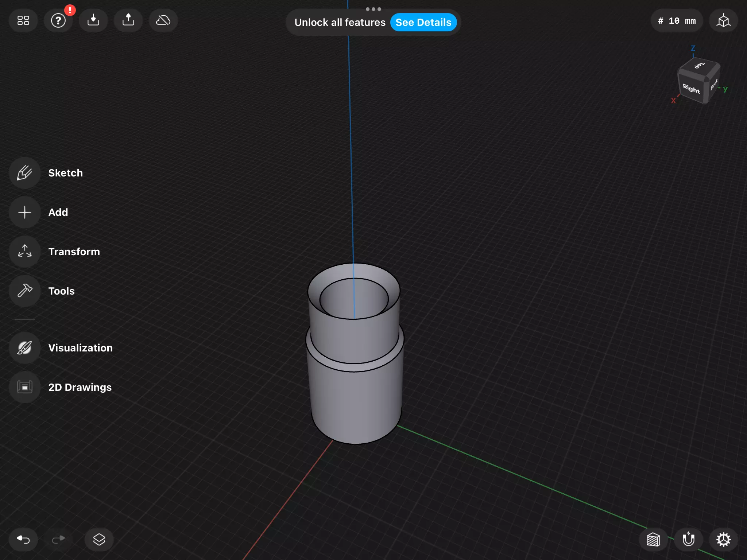The height and width of the screenshot is (560, 747).
Task: Open the 10 mm grid size setting
Action: 677,21
